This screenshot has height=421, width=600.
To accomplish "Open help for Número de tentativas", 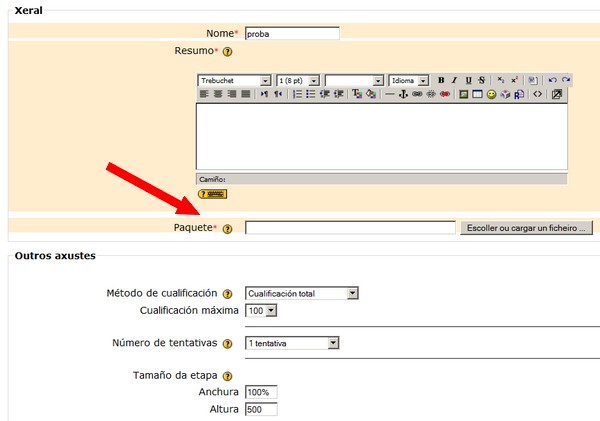I will click(227, 344).
